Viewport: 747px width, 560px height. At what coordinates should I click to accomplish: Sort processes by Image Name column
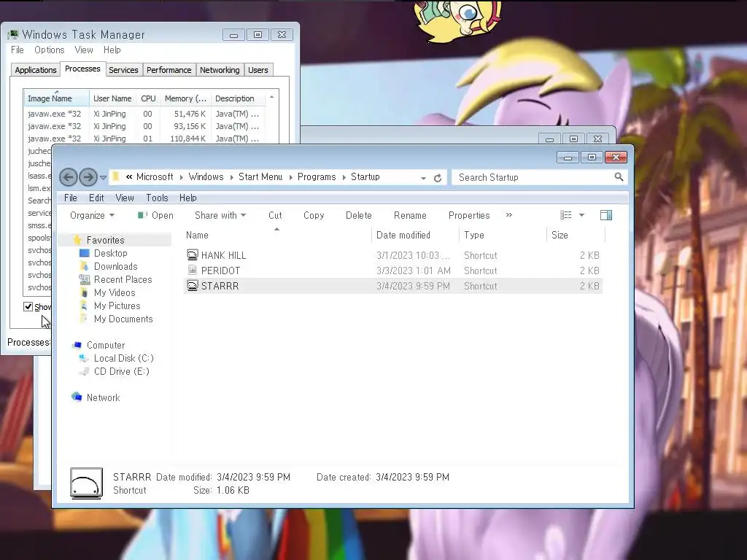(x=56, y=98)
